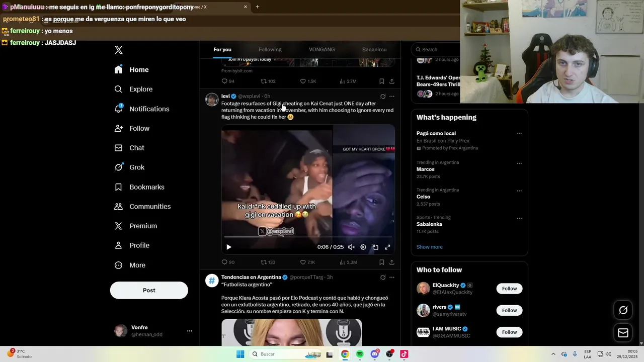This screenshot has width=644, height=362.
Task: Open the Follow page in the sidebar
Action: [132, 128]
